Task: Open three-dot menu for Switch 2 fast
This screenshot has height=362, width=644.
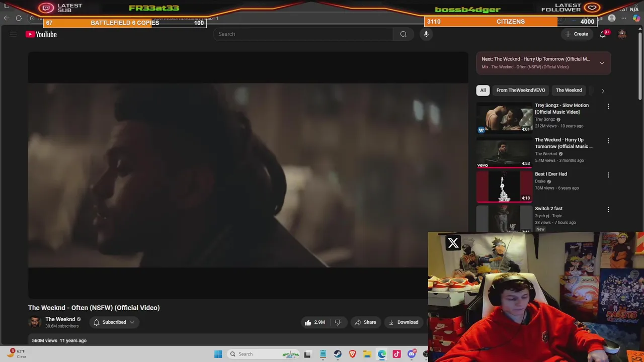Action: click(x=608, y=209)
